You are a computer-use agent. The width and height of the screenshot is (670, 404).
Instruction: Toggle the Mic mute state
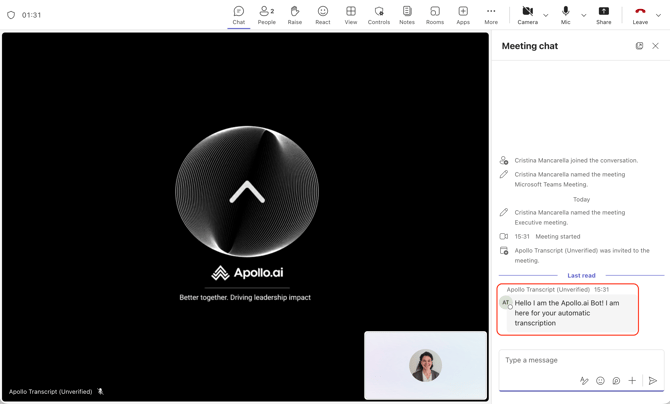565,15
